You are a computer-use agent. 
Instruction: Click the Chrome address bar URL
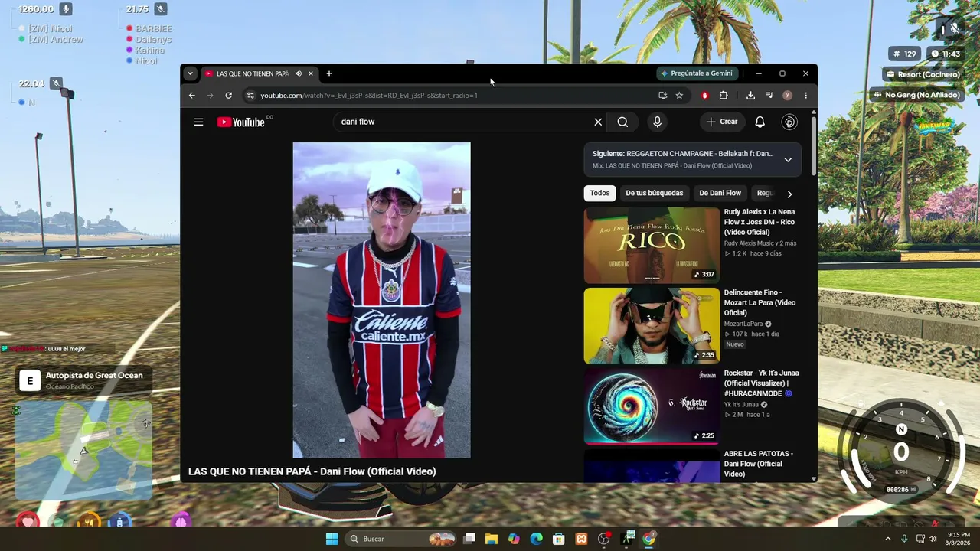[x=369, y=96]
